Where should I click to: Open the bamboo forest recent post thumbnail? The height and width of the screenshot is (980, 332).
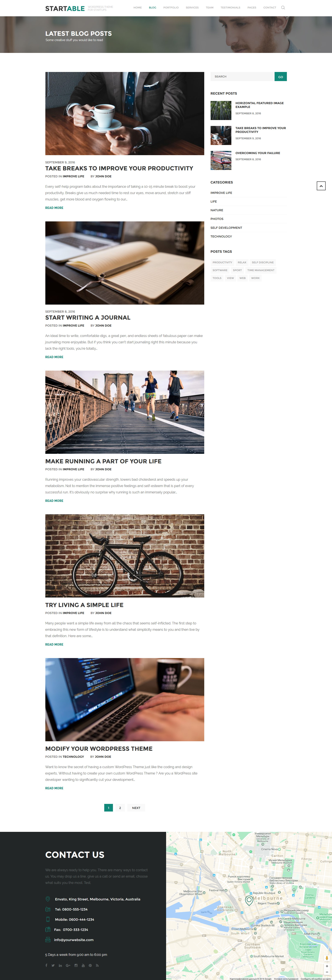click(x=221, y=110)
